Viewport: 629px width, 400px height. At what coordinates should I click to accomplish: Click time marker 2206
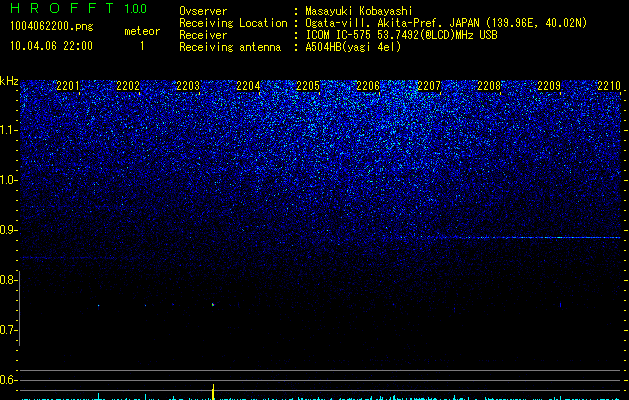pyautogui.click(x=368, y=86)
